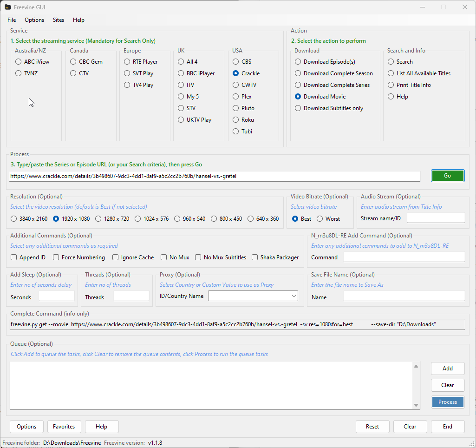Image resolution: width=476 pixels, height=448 pixels.
Task: Click the Process queue button
Action: tap(447, 402)
